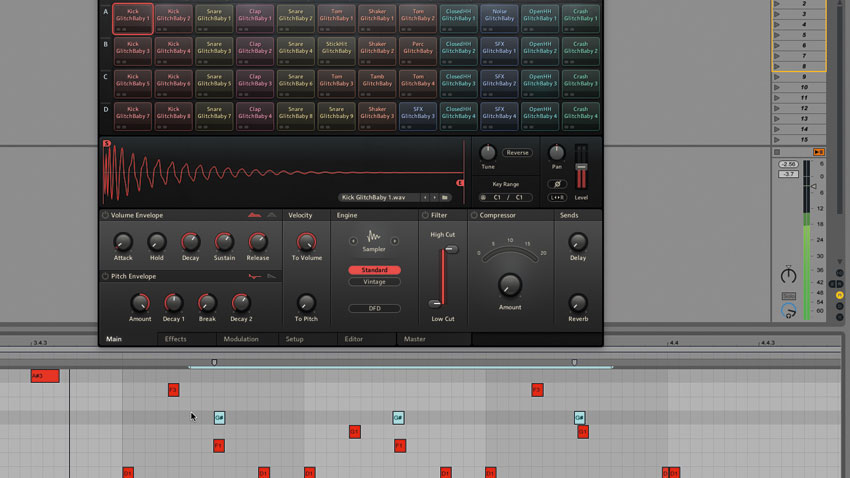850x478 pixels.
Task: Select the Kick GlitchBaby 1 pad
Action: pyautogui.click(x=133, y=18)
